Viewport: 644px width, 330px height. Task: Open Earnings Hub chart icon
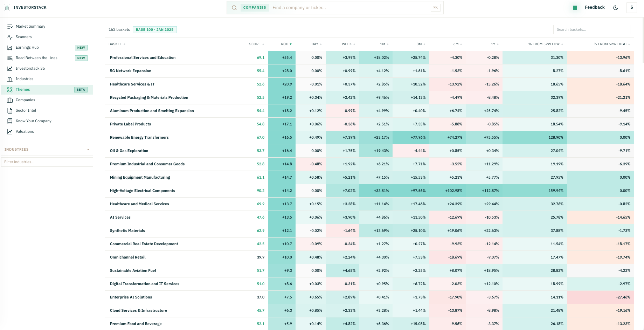click(x=10, y=47)
